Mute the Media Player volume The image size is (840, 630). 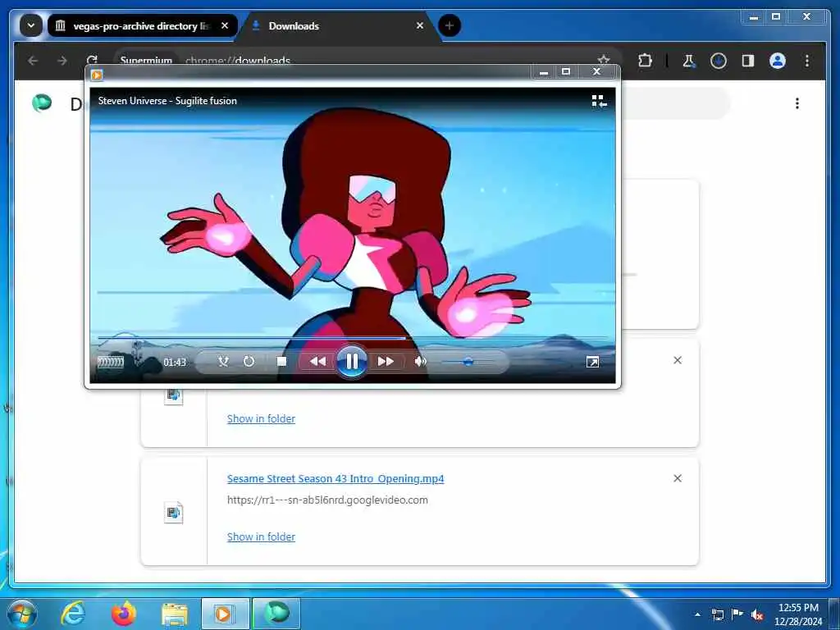point(421,362)
